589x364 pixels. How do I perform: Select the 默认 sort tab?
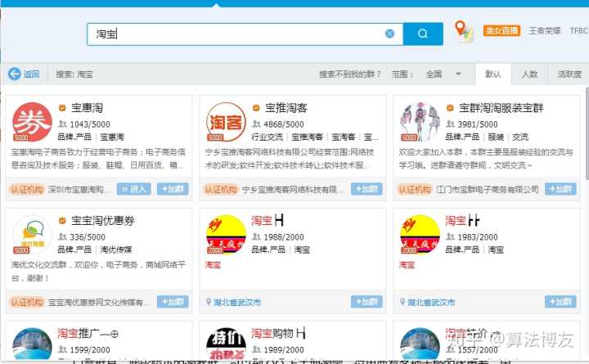pyautogui.click(x=493, y=74)
